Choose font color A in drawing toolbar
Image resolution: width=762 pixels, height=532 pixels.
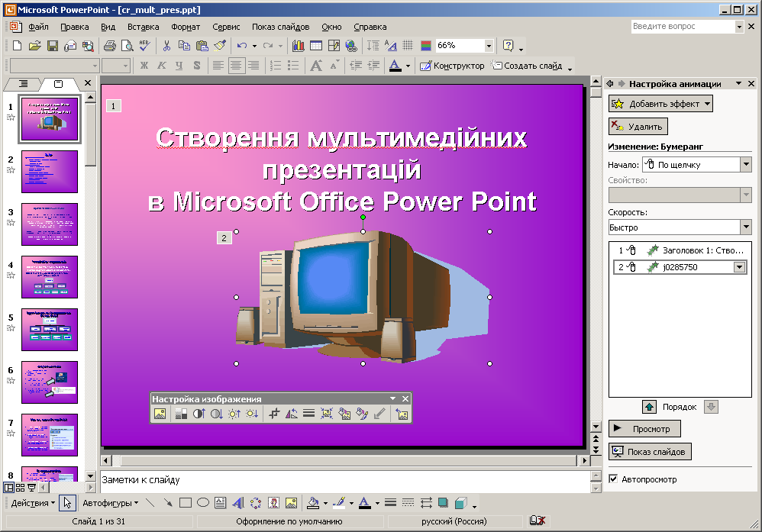click(364, 503)
